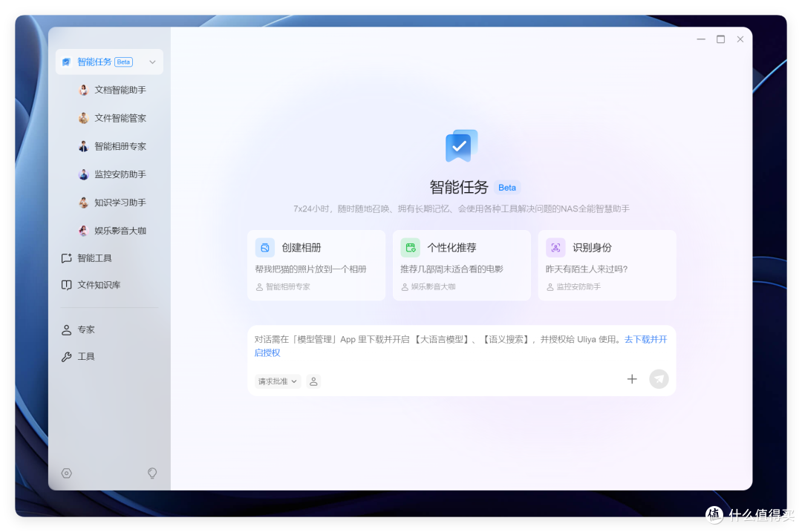Click 娱乐影音大咖 label under 个性化推荐 card

click(x=433, y=287)
